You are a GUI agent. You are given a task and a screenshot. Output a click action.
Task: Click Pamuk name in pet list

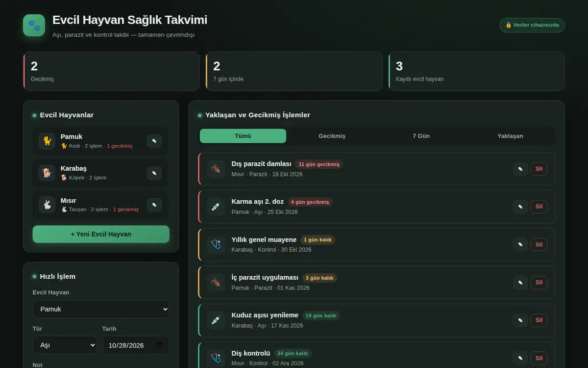tap(72, 136)
